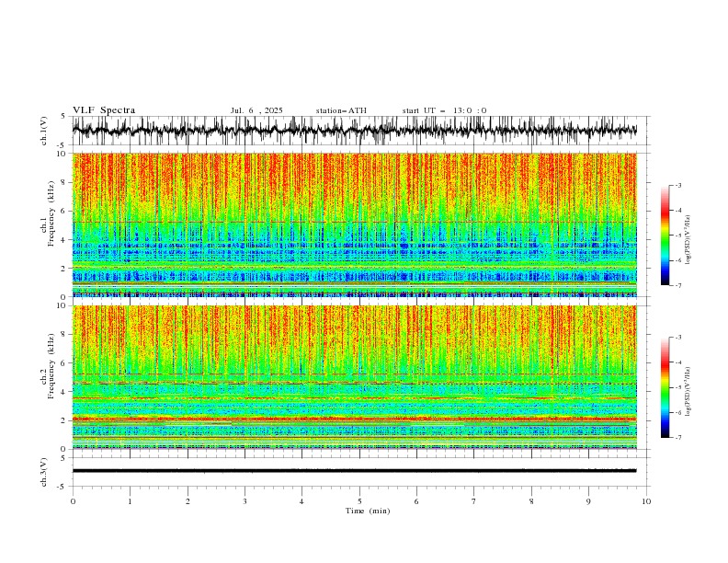Click the ch.2 "Frequency (kHz)" axis label
The width and height of the screenshot is (728, 563).
51,365
